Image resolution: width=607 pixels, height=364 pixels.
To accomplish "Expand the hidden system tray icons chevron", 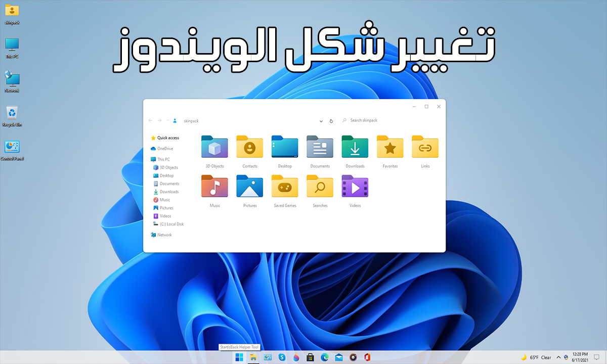I will 558,357.
